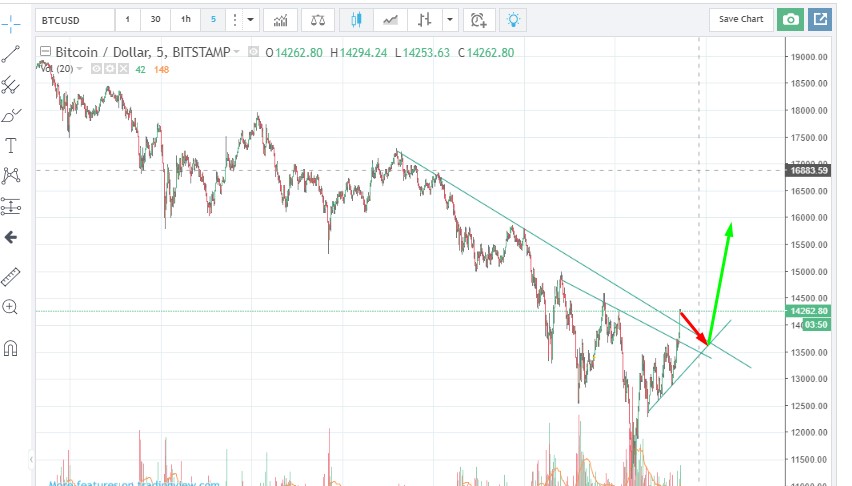Select the 5 minute interval
The image size is (852, 486).
coord(213,20)
